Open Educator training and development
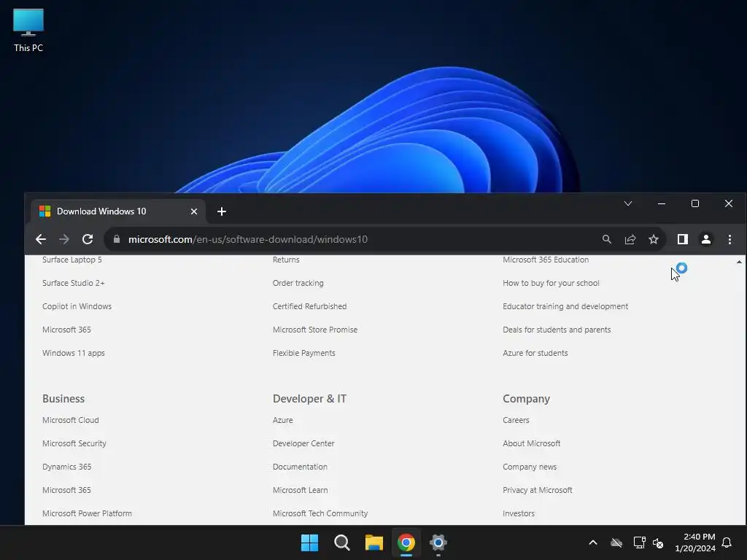 [x=565, y=306]
